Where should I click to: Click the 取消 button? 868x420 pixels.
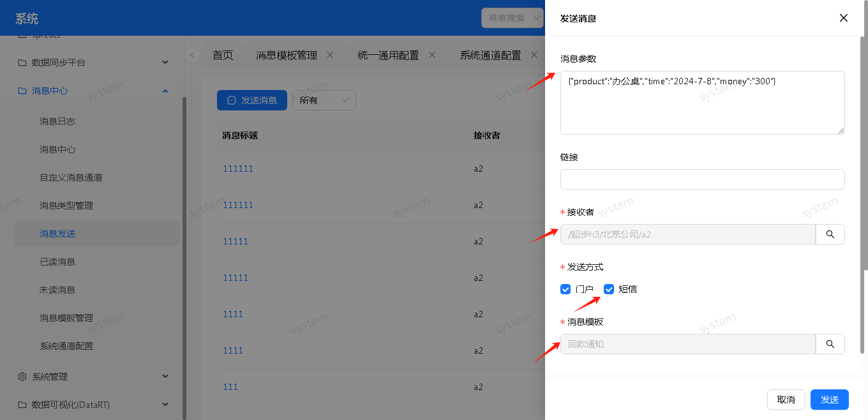click(786, 400)
